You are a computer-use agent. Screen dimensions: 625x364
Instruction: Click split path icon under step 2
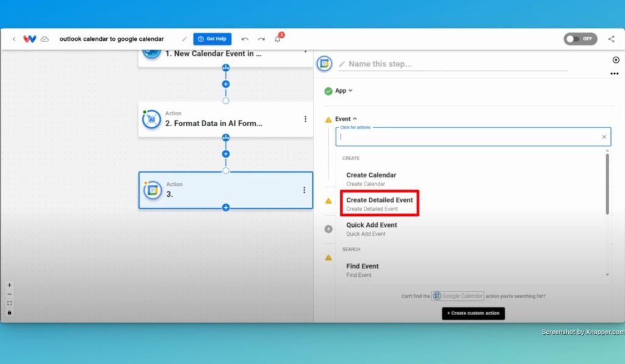click(x=226, y=138)
